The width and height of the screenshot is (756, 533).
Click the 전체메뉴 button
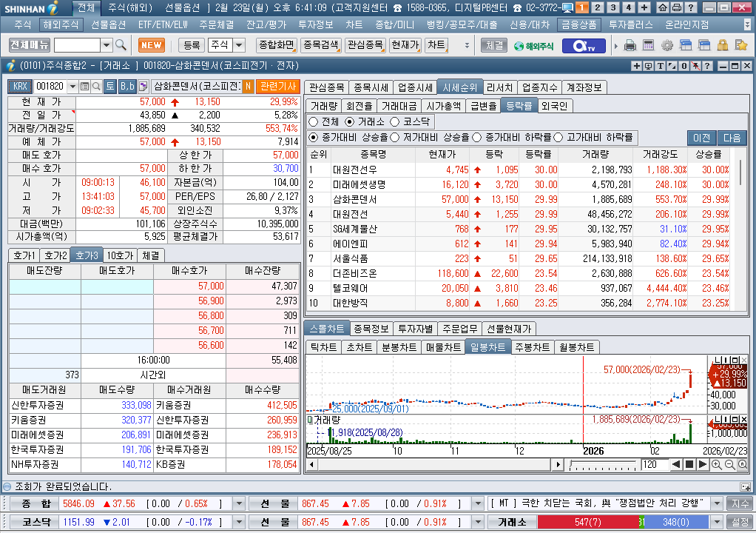click(x=30, y=45)
